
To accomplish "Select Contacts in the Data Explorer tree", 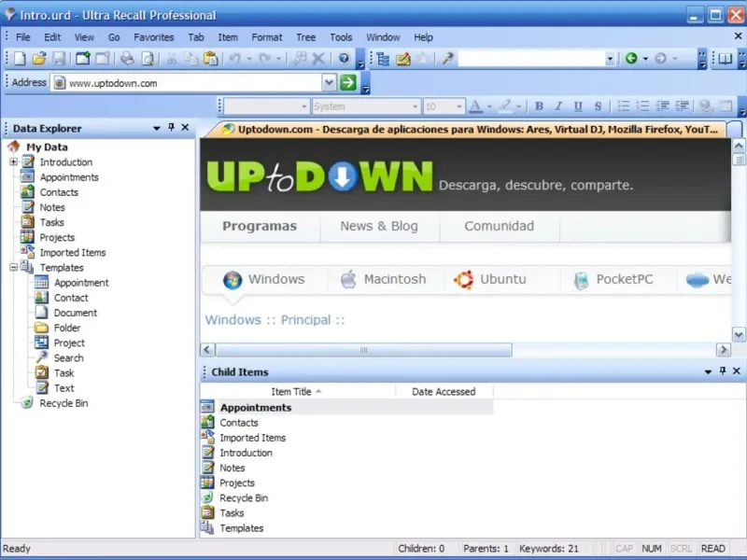I will [59, 192].
